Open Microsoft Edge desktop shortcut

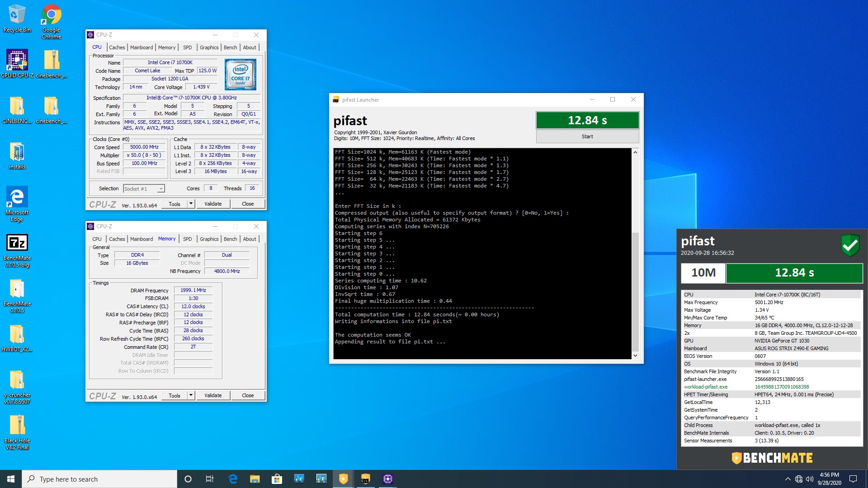[17, 204]
